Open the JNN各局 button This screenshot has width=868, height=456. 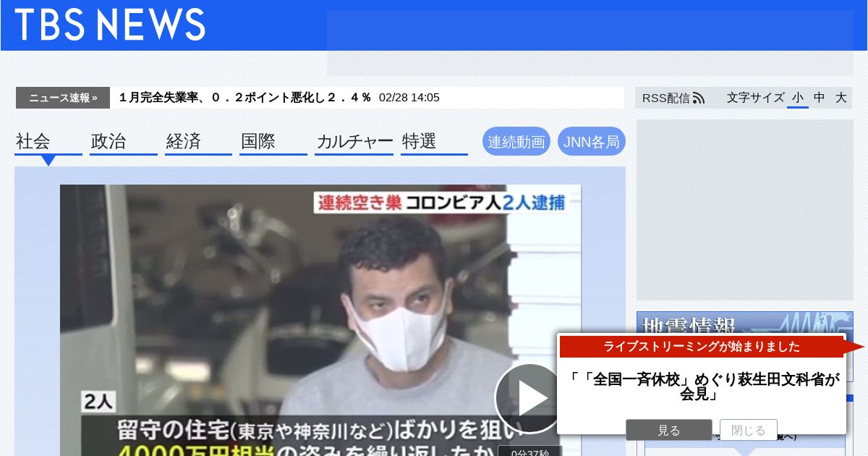(592, 142)
